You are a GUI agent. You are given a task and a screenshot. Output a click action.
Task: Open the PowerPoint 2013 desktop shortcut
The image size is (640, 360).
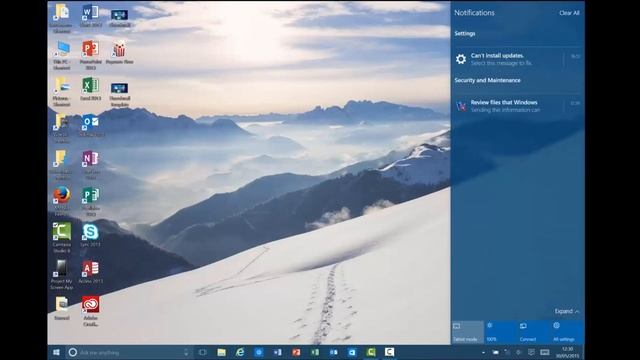[91, 55]
